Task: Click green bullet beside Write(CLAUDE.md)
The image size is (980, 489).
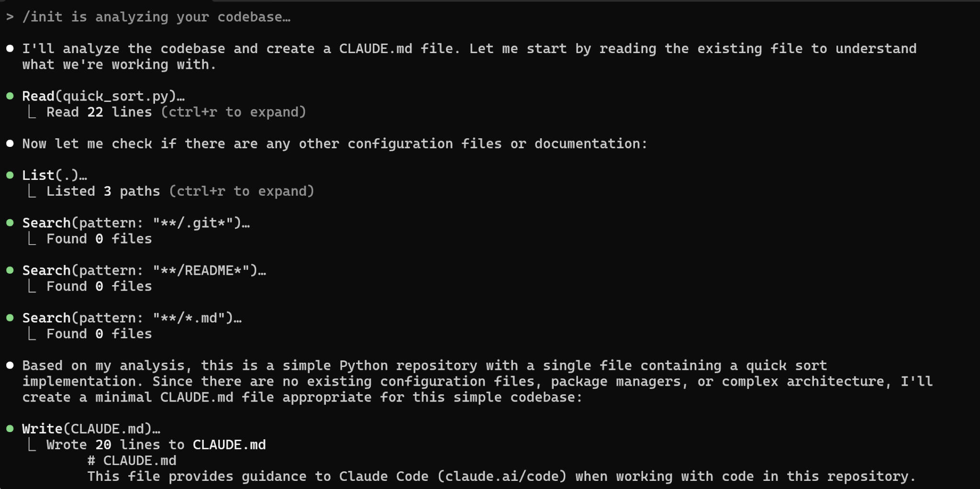Action: coord(10,429)
